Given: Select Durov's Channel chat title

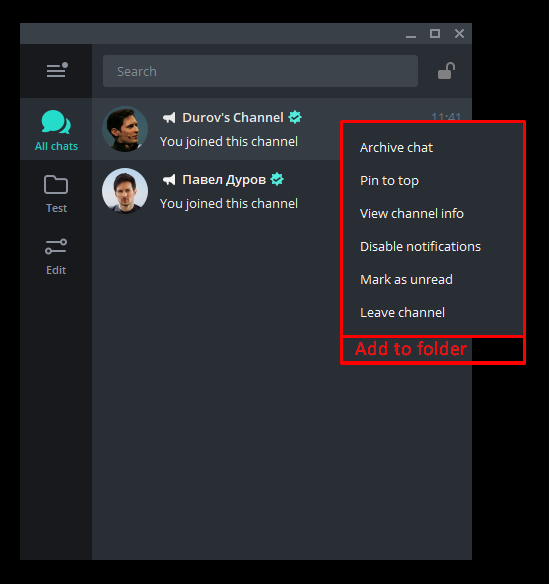Looking at the screenshot, I should 233,118.
